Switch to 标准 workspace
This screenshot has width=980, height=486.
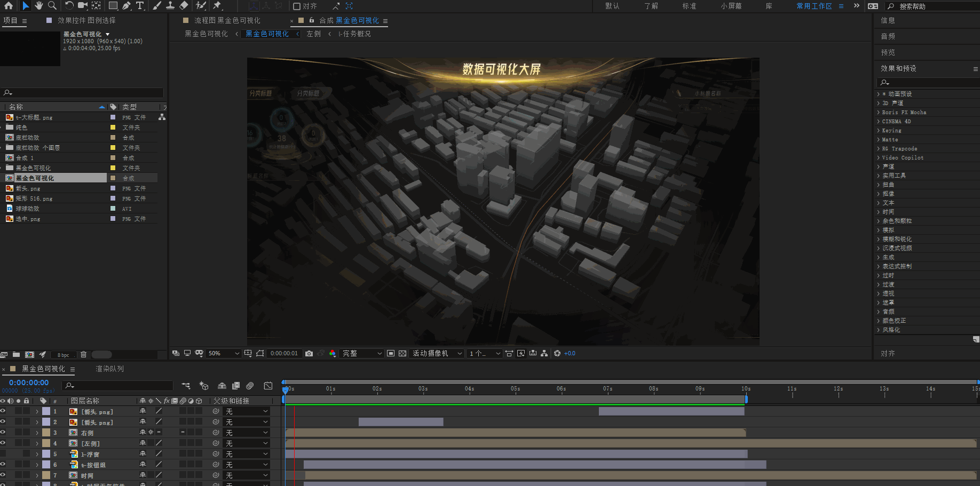(x=689, y=6)
